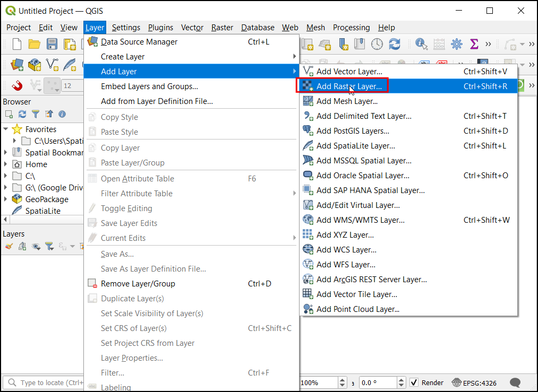538x392 pixels.
Task: Select Add Delimited Text Layer option
Action: click(364, 116)
